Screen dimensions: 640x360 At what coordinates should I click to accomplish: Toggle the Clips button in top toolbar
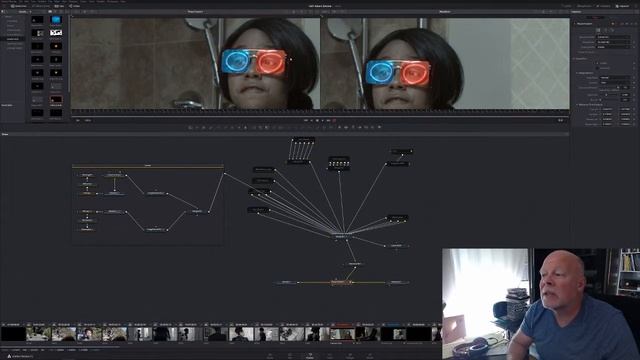click(x=59, y=6)
